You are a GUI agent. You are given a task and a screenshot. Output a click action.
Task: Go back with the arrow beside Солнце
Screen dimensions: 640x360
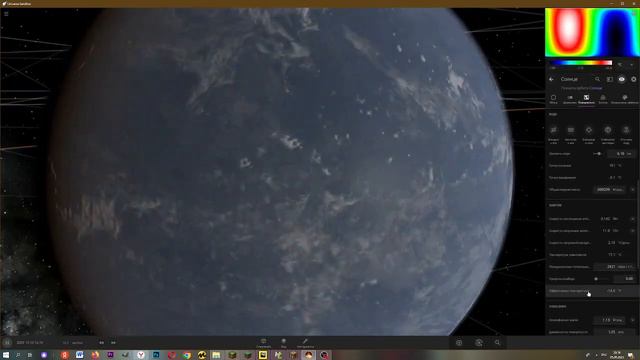point(551,79)
